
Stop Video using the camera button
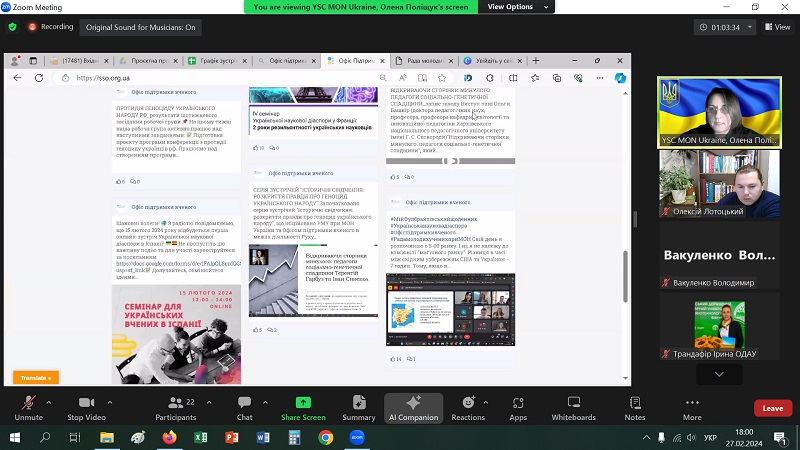click(x=88, y=406)
